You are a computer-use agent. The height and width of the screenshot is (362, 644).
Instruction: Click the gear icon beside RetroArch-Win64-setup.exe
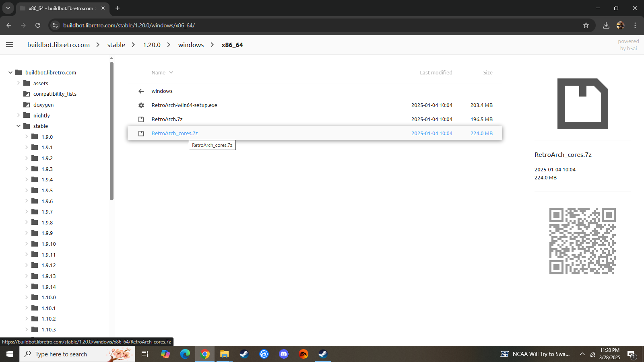(x=141, y=105)
